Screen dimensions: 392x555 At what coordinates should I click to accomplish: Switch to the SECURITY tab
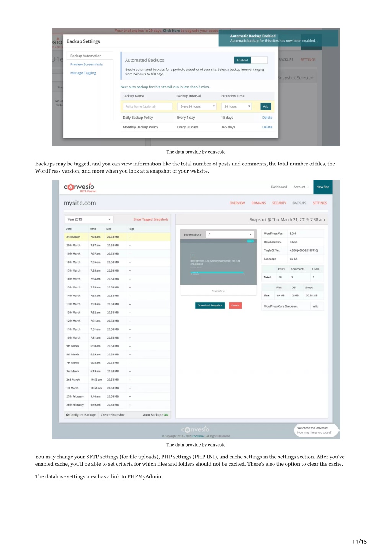point(279,203)
